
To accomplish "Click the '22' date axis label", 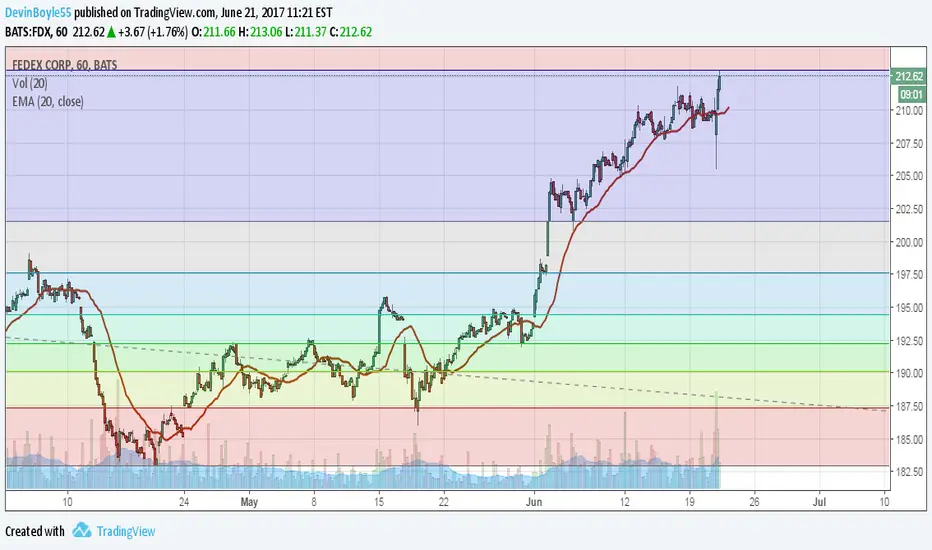I will (443, 502).
